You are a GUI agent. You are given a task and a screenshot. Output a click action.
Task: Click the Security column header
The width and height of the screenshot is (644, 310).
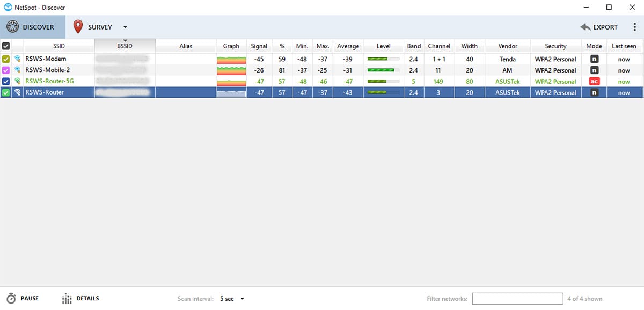555,46
